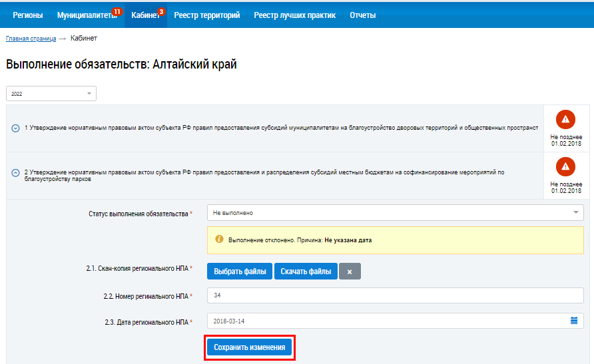Click the gray X button to remove files
Viewport: 594px width, 364px height.
(x=350, y=272)
